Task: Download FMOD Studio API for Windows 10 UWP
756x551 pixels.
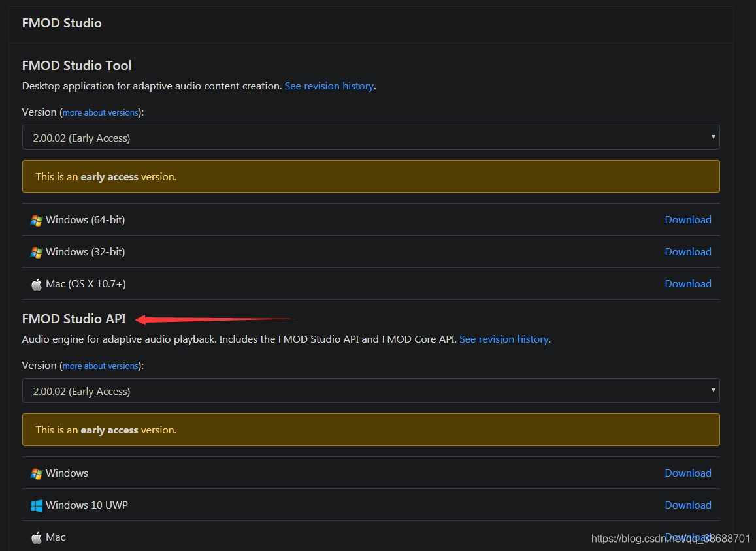Action: (x=688, y=505)
